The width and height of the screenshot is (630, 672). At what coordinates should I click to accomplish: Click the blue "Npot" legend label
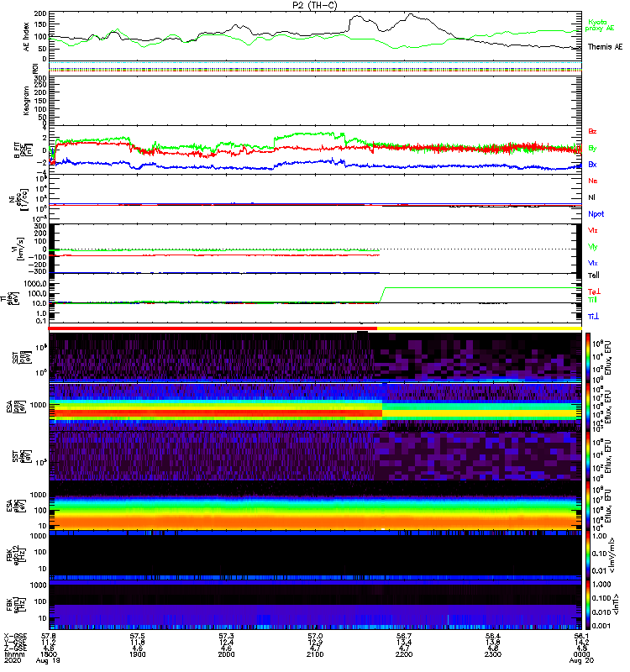pos(596,214)
